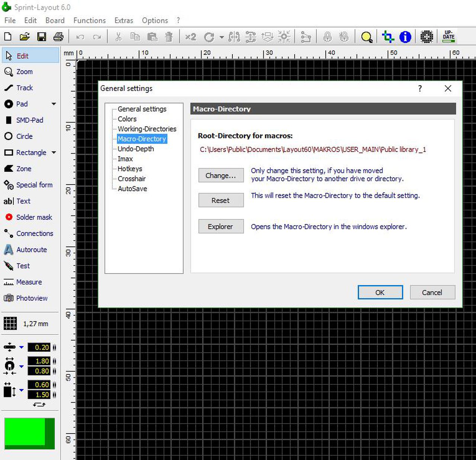Image resolution: width=476 pixels, height=460 pixels.
Task: Click Cancel in General settings dialog
Action: 432,292
